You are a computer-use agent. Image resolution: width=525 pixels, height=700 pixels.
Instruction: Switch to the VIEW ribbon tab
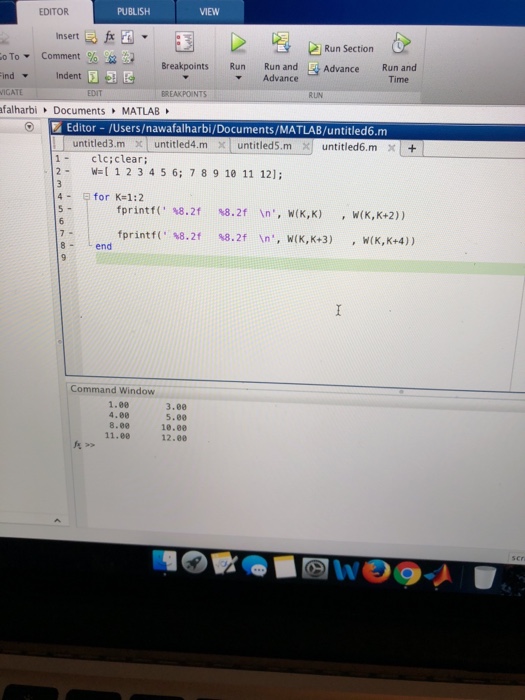(x=209, y=12)
